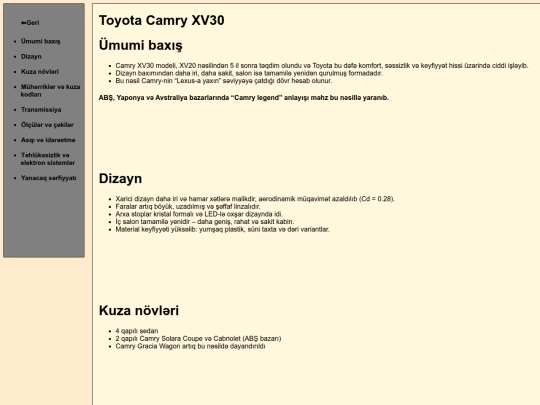Click bullet 'İç salon tamamilə yenidir'
This screenshot has width=540, height=405.
tap(205, 221)
